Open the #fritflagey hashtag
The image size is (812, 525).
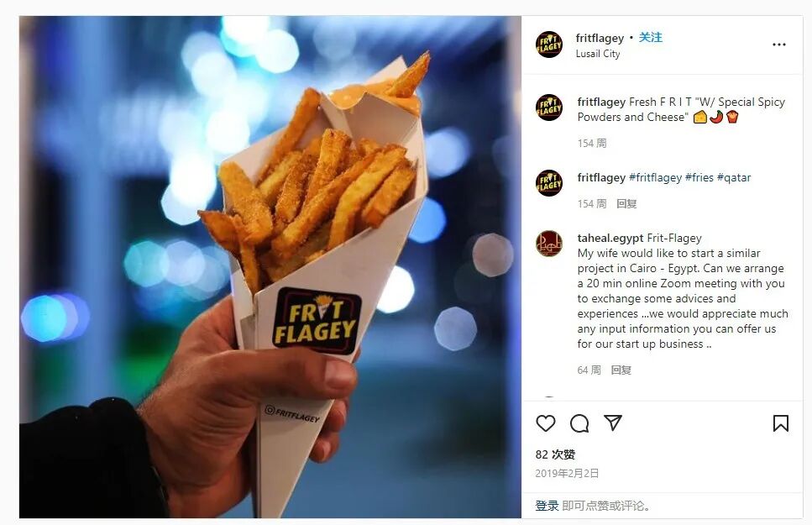pyautogui.click(x=655, y=177)
